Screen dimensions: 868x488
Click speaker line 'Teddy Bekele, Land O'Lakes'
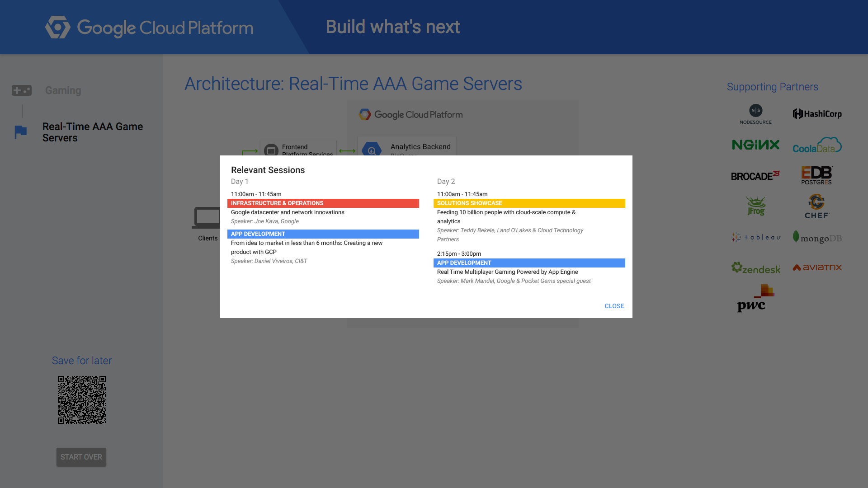pyautogui.click(x=510, y=235)
